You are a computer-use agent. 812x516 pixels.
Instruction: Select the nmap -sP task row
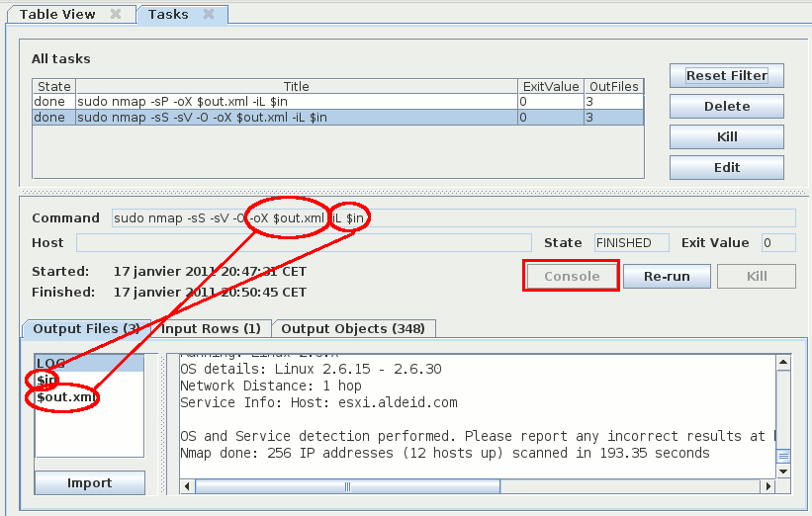coord(297,102)
